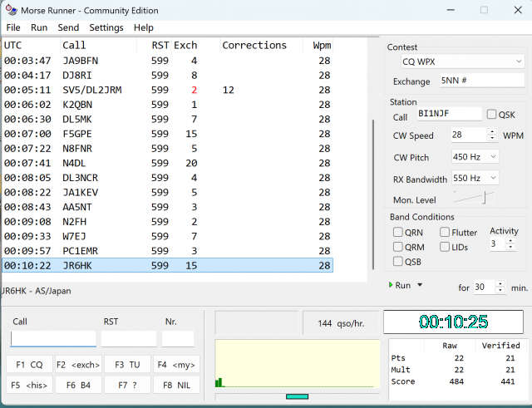The height and width of the screenshot is (408, 532).
Task: Increase CW Speed with up arrow
Action: tap(492, 131)
